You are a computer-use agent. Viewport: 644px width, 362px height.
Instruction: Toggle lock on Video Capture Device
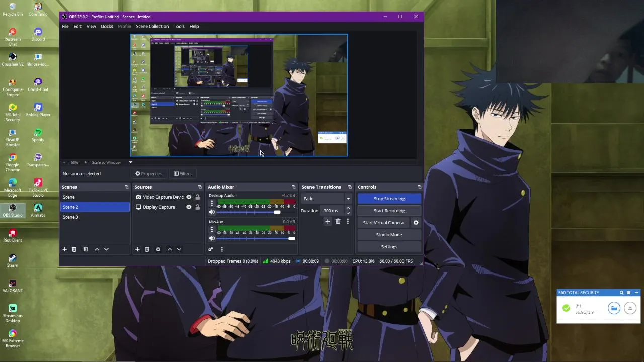point(197,197)
